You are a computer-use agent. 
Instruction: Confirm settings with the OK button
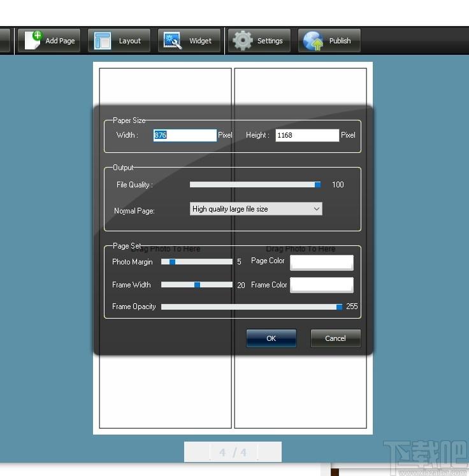point(271,338)
